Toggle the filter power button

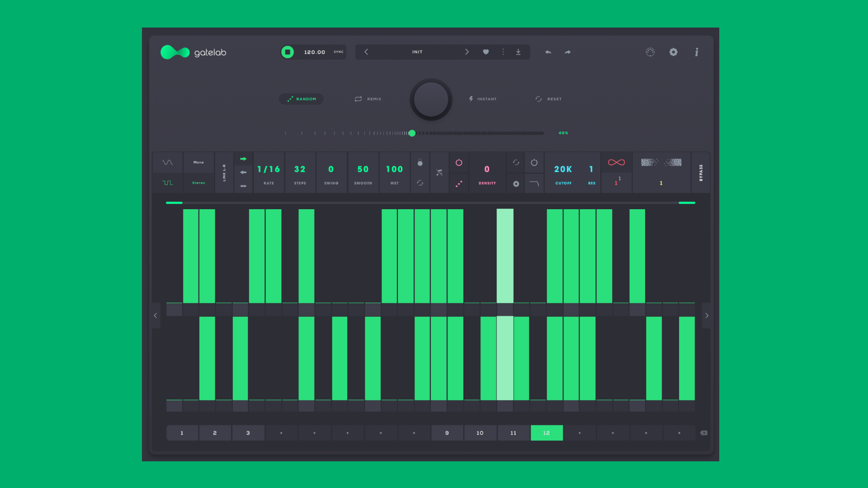[534, 162]
